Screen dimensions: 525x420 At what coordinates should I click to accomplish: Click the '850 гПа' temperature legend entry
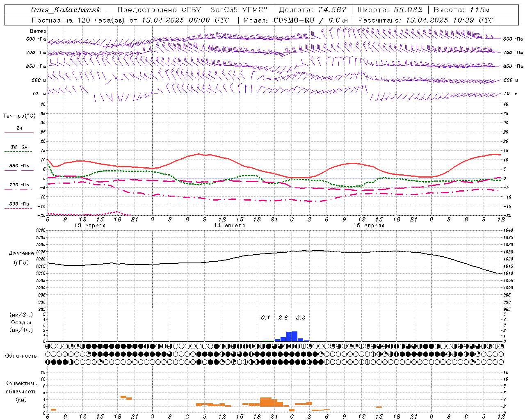(19, 166)
